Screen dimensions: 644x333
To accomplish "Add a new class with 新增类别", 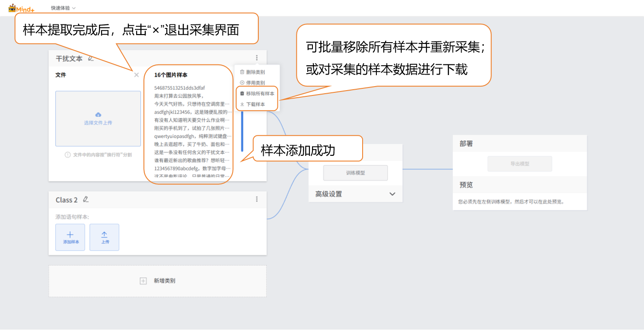I will click(158, 281).
